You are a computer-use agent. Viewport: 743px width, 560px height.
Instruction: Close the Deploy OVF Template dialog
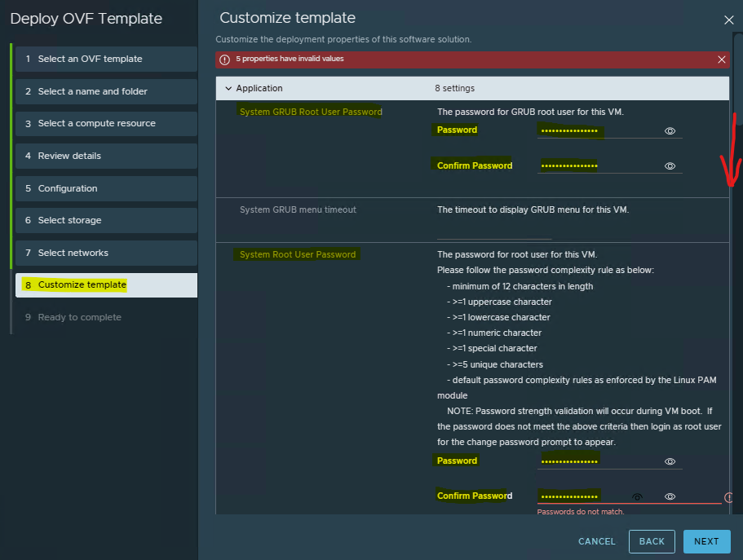pyautogui.click(x=728, y=20)
